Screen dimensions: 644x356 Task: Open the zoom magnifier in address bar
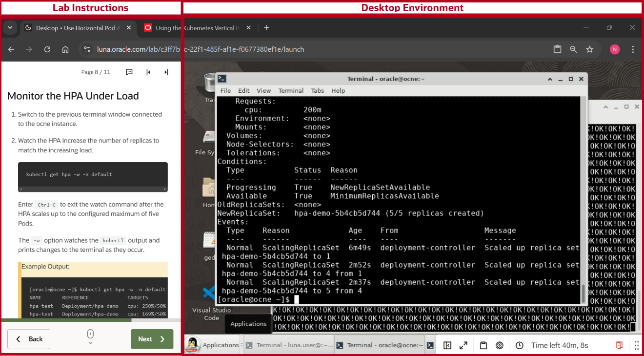[573, 49]
